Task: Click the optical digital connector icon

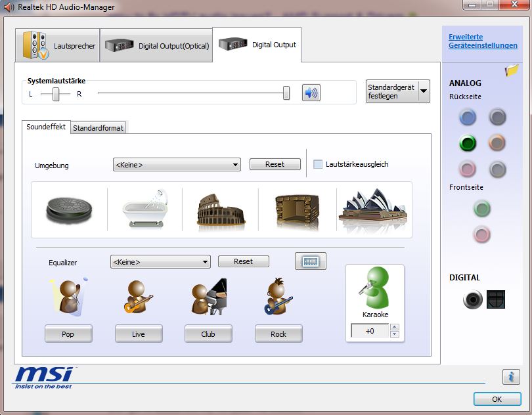Action: (496, 299)
